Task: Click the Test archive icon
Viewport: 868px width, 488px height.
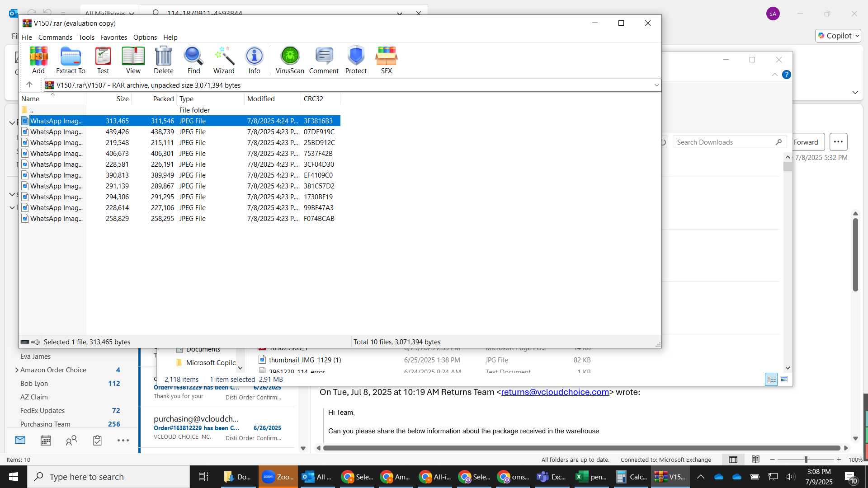Action: [x=103, y=60]
